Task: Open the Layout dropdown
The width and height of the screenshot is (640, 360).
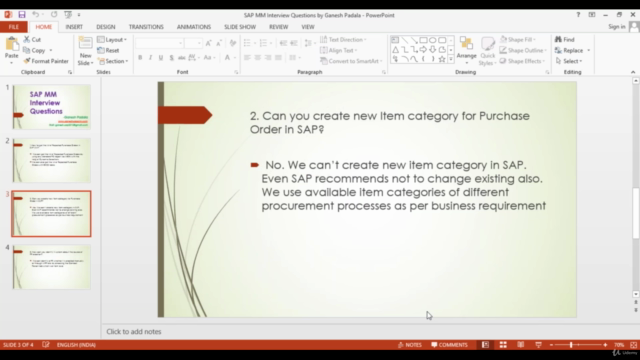Action: [x=112, y=39]
